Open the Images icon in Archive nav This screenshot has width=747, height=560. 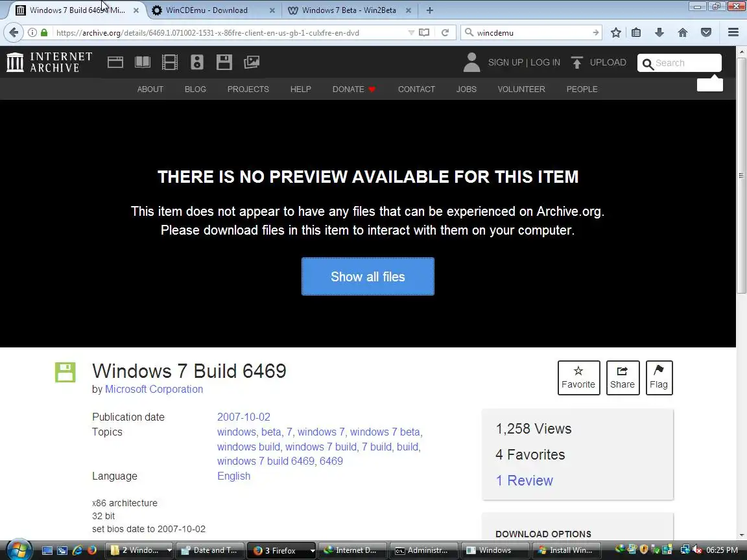pyautogui.click(x=252, y=62)
